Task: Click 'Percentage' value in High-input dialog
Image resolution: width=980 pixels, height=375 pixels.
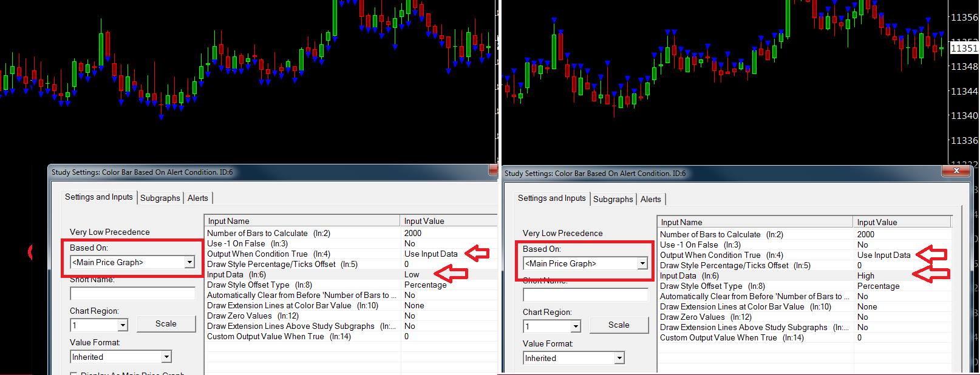Action: point(878,286)
